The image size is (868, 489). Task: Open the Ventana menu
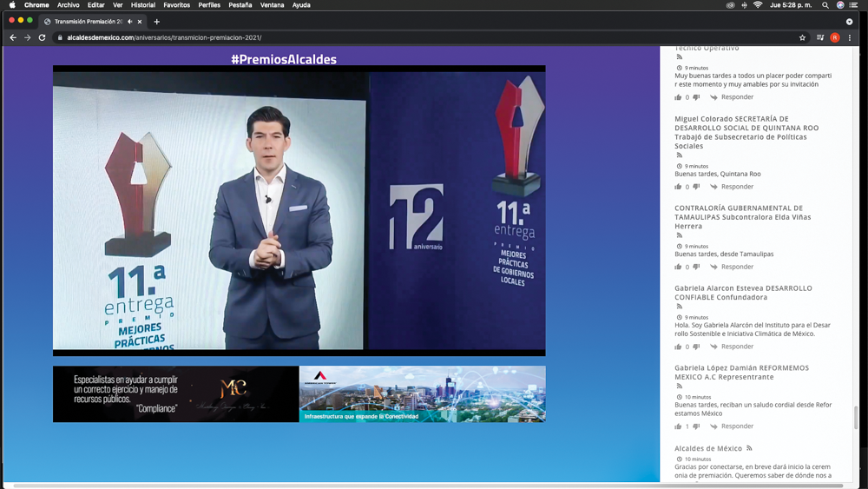point(272,5)
